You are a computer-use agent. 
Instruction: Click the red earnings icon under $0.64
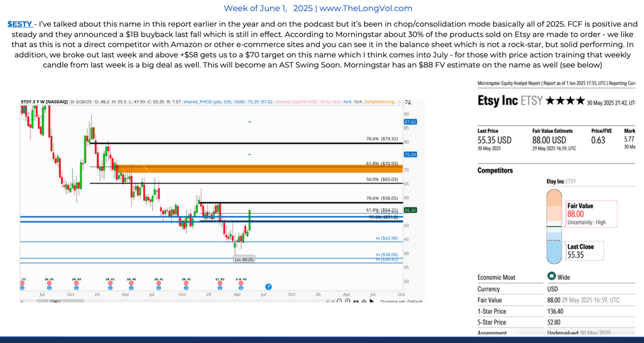coord(76,283)
